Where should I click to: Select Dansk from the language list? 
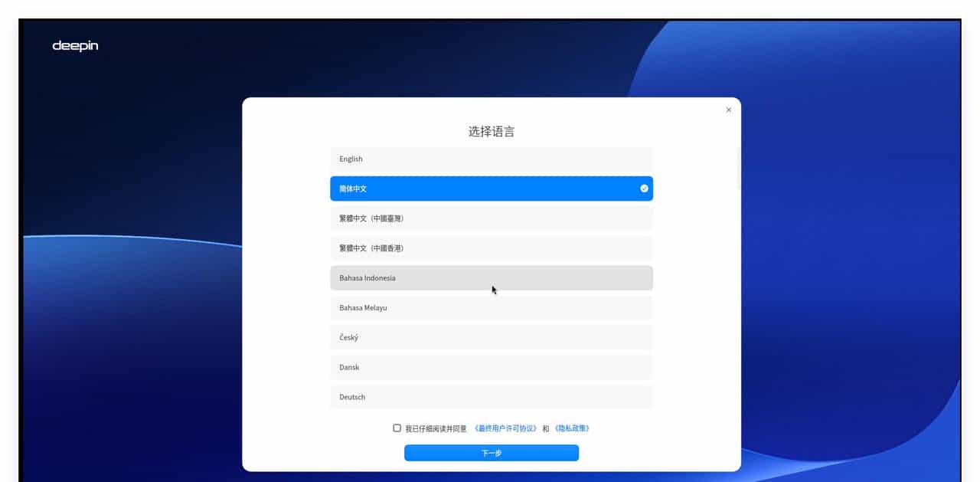[491, 367]
